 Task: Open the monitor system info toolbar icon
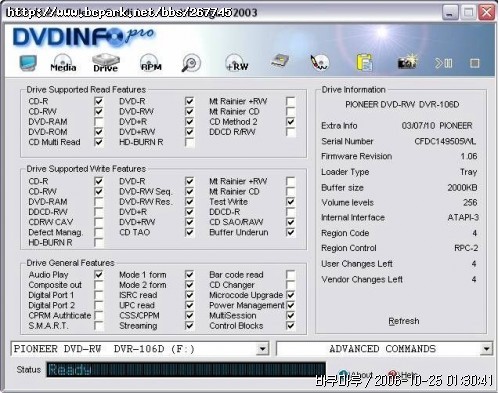click(x=28, y=63)
